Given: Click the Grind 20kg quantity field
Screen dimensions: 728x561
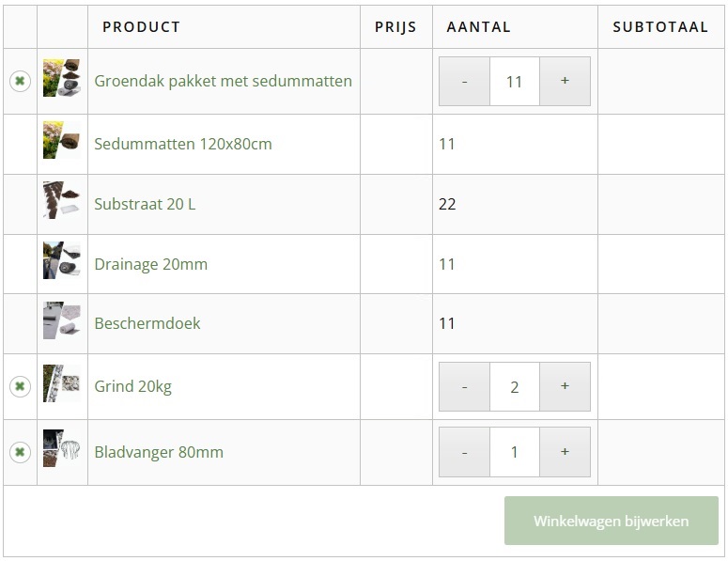Looking at the screenshot, I should (x=514, y=386).
